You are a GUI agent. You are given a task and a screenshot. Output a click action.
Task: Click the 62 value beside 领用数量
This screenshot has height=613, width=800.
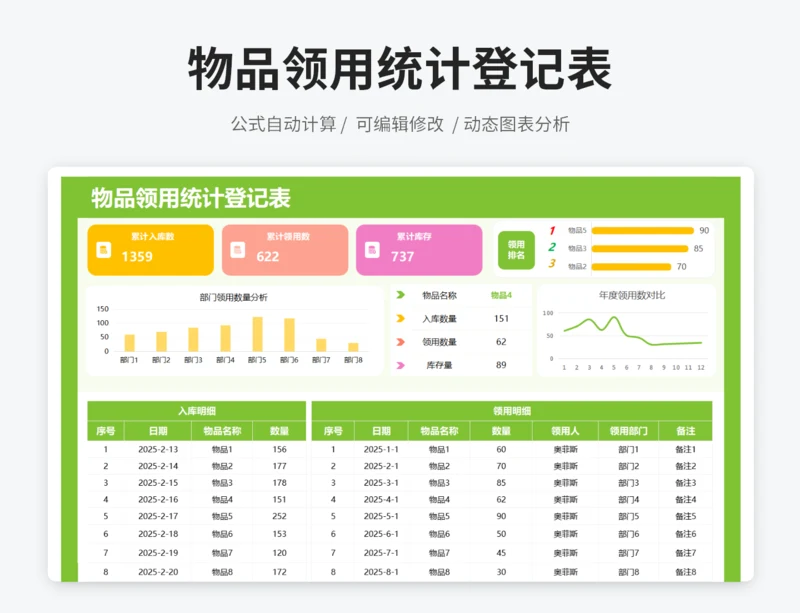[501, 342]
